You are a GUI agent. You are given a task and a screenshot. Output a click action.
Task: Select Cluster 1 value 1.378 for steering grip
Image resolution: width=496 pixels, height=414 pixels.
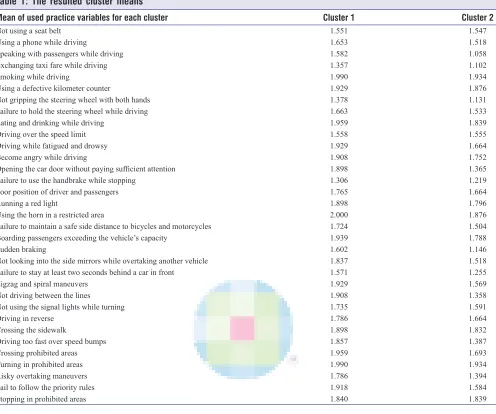click(x=339, y=100)
